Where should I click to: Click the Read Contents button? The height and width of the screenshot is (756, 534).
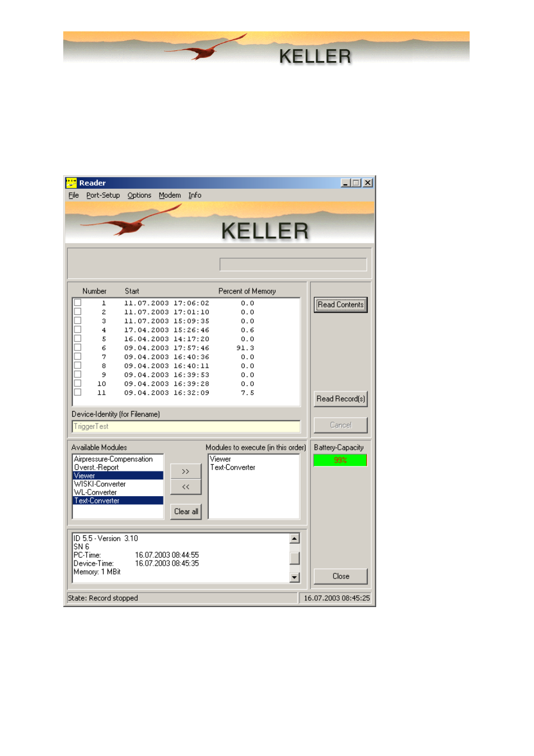[x=340, y=305]
